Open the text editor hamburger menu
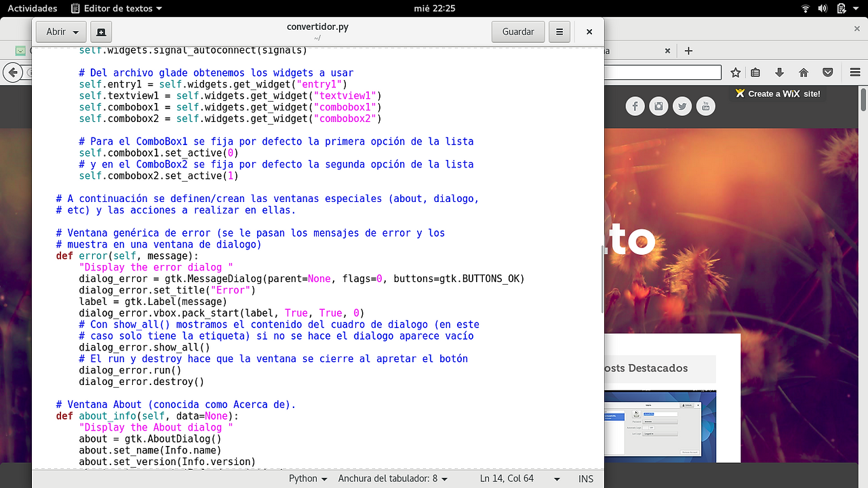This screenshot has height=488, width=868. point(559,32)
